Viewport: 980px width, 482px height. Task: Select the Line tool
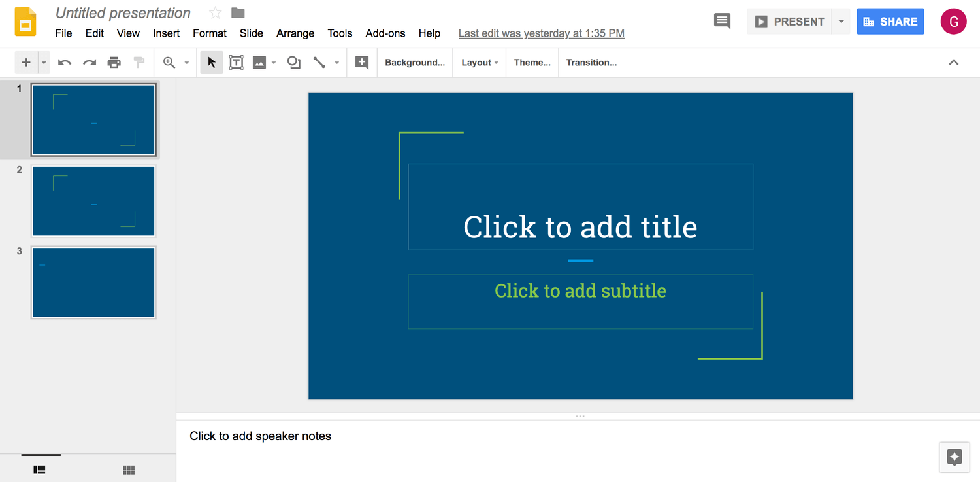(x=319, y=62)
